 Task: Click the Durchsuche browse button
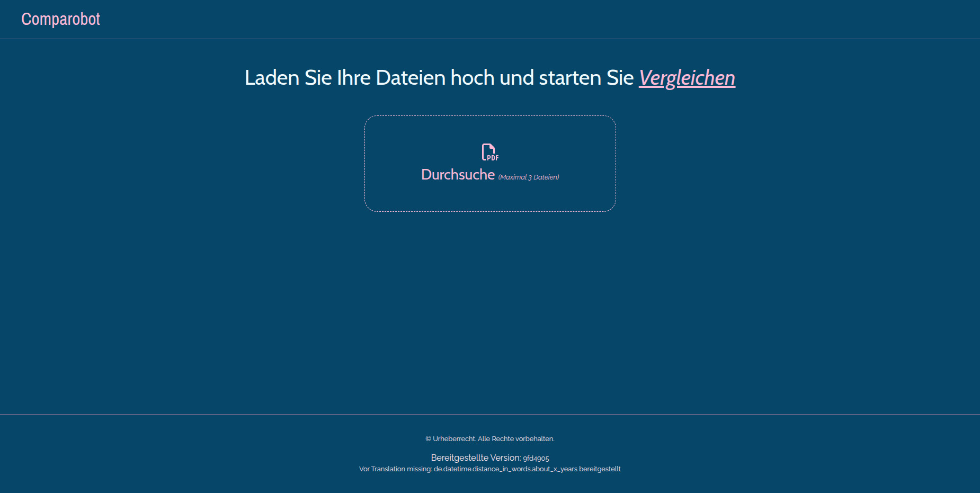click(x=458, y=174)
